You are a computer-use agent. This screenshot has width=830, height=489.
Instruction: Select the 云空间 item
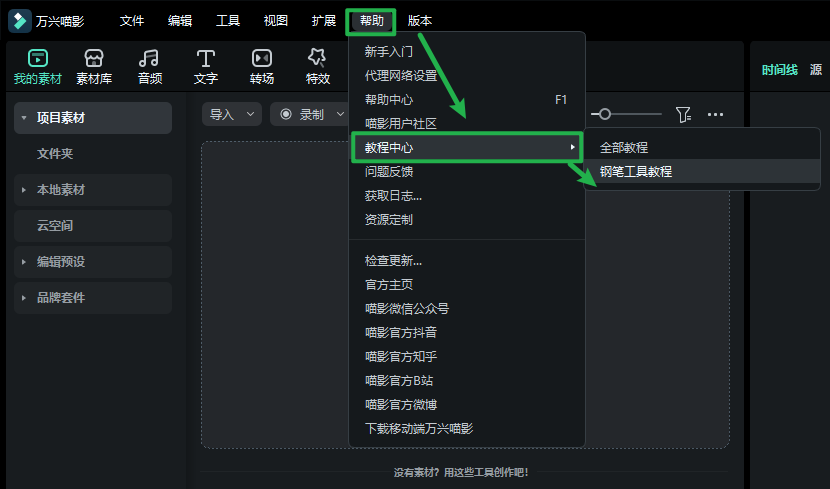click(x=93, y=226)
